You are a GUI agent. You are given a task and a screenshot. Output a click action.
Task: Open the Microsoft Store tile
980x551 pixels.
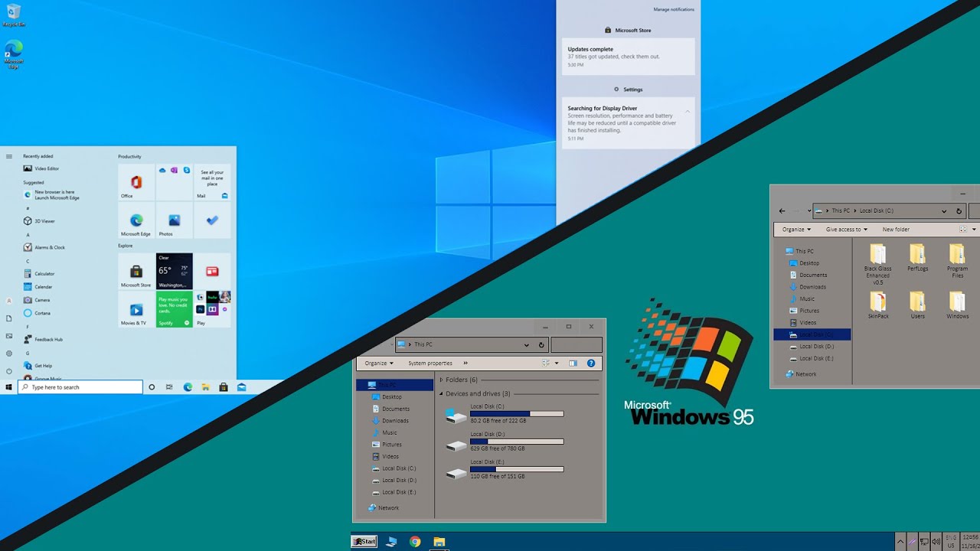tap(136, 272)
